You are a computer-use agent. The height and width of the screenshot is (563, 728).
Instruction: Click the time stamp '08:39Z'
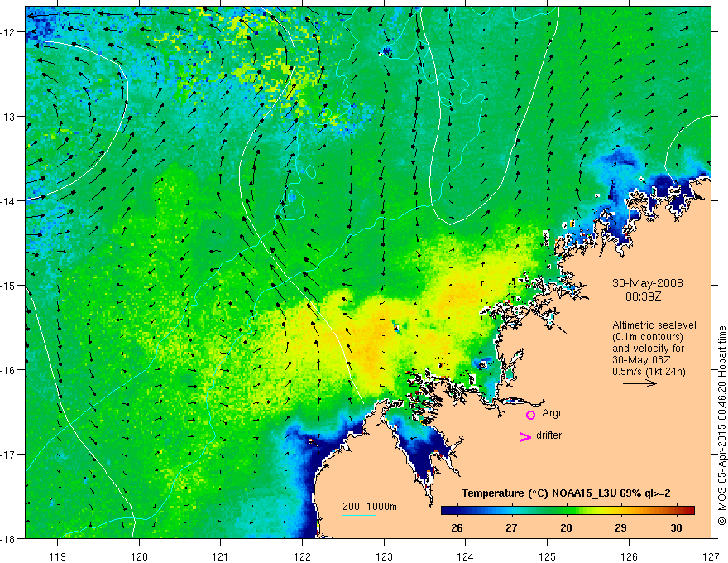click(x=643, y=296)
